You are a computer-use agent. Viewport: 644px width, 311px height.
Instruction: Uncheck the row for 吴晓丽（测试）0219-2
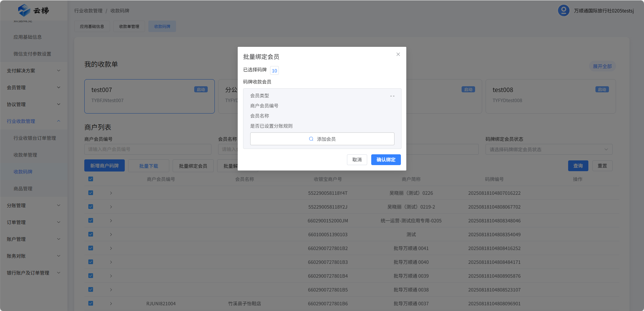tap(91, 207)
